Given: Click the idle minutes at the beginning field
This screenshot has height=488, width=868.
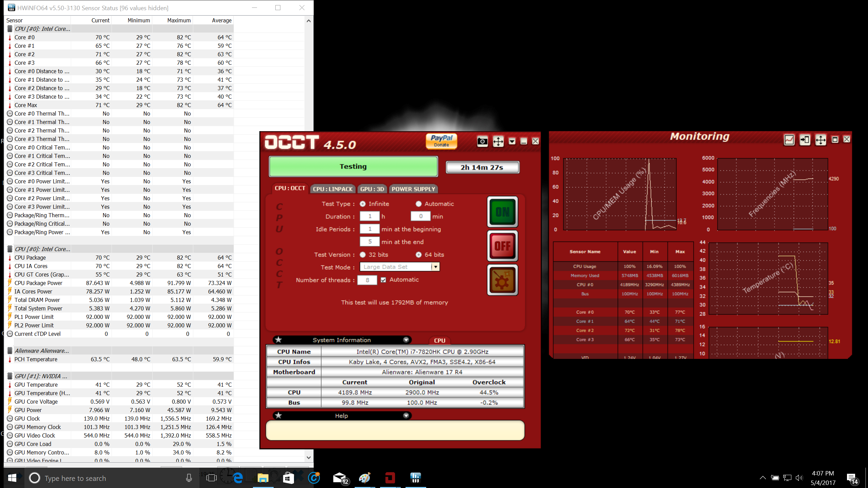Looking at the screenshot, I should [x=370, y=229].
